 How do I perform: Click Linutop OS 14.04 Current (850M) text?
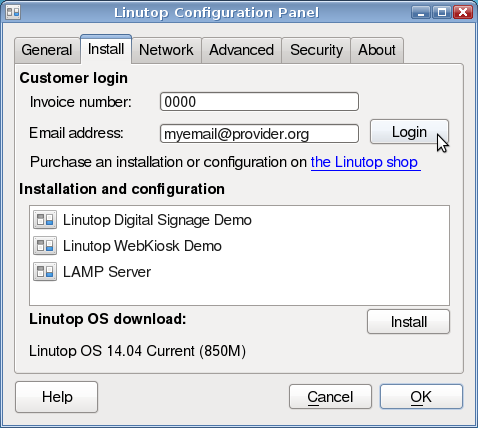click(137, 351)
